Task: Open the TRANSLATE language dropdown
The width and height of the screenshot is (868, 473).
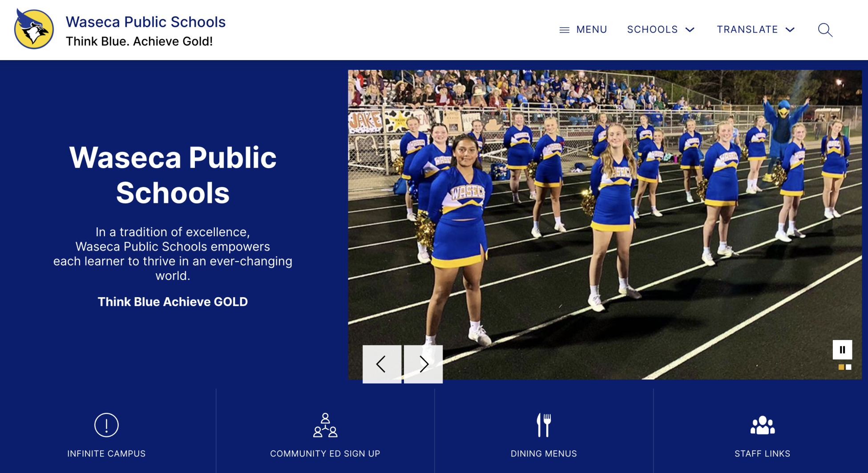Action: pyautogui.click(x=755, y=29)
